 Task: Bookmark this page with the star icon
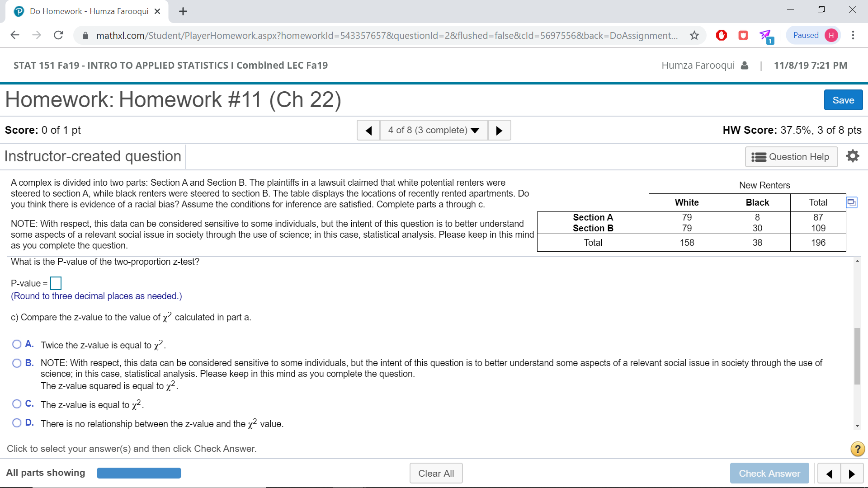[694, 35]
